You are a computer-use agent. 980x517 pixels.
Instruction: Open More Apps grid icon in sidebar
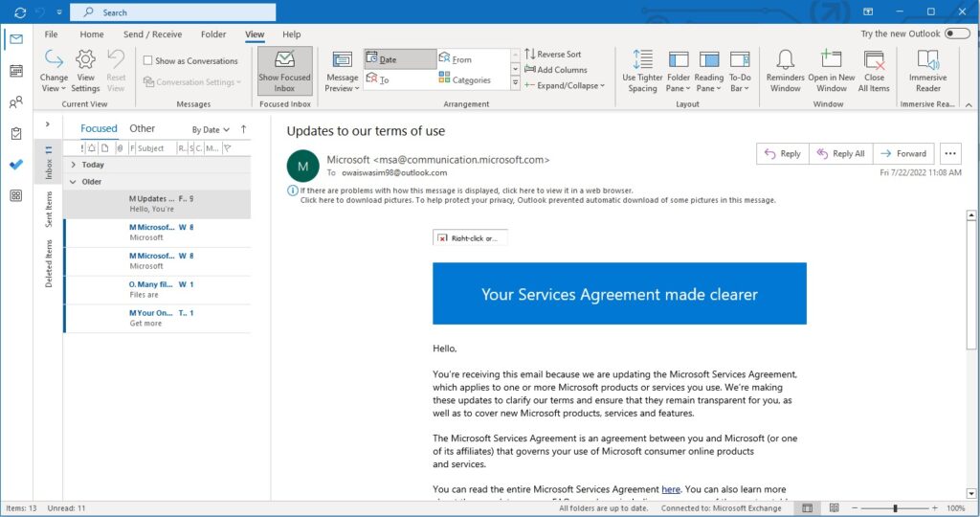point(16,195)
